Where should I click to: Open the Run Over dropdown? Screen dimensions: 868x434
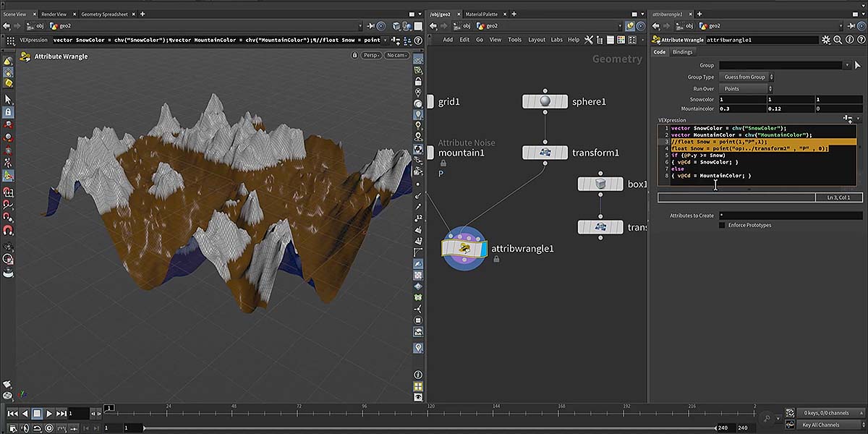[x=745, y=88]
